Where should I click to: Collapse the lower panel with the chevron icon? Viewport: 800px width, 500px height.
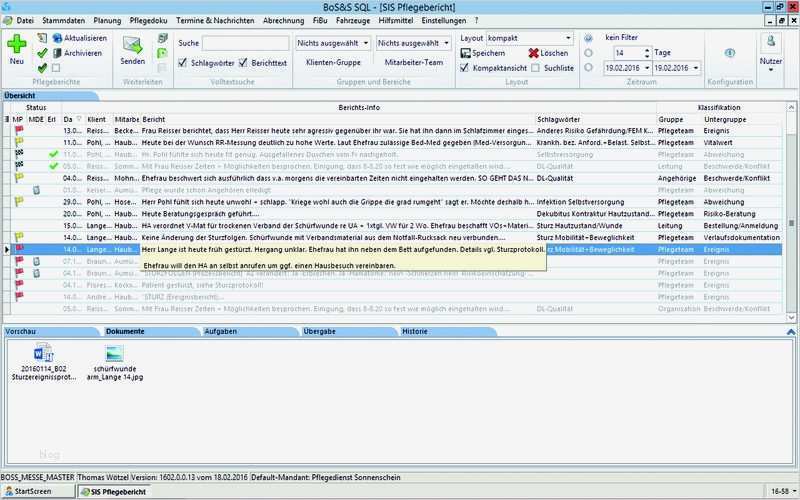coord(790,332)
